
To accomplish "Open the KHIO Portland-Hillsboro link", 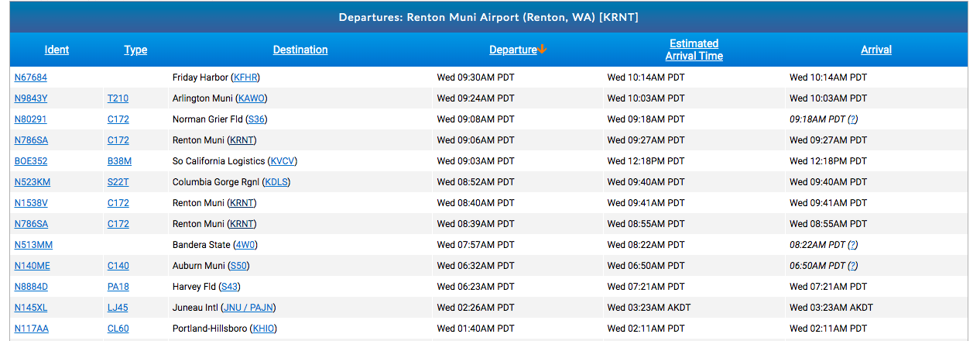I will tap(264, 329).
